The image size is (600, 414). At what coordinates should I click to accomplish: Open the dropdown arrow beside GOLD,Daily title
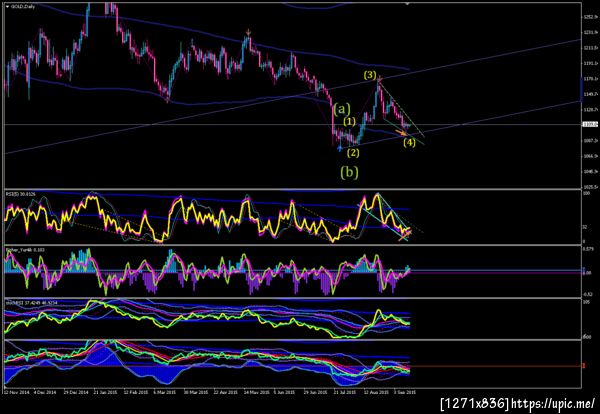(7, 7)
